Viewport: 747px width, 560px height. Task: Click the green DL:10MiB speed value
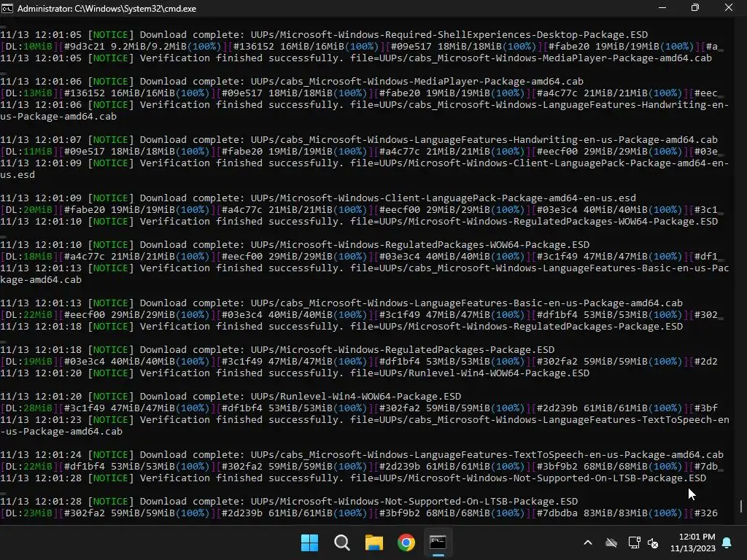(x=38, y=46)
